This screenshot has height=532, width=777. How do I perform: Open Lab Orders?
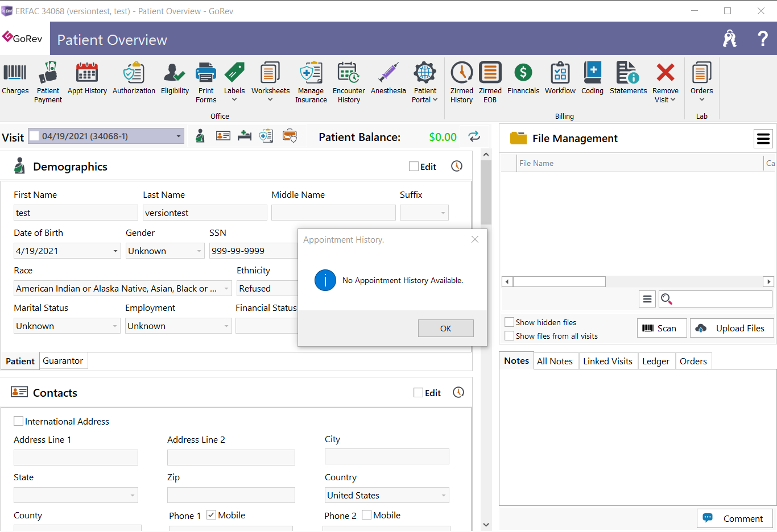pos(701,82)
